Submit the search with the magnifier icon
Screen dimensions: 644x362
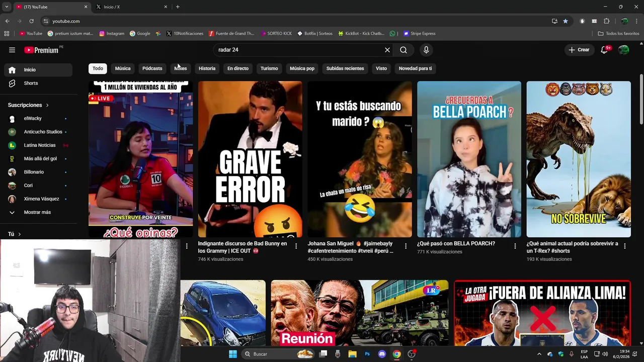(x=404, y=50)
